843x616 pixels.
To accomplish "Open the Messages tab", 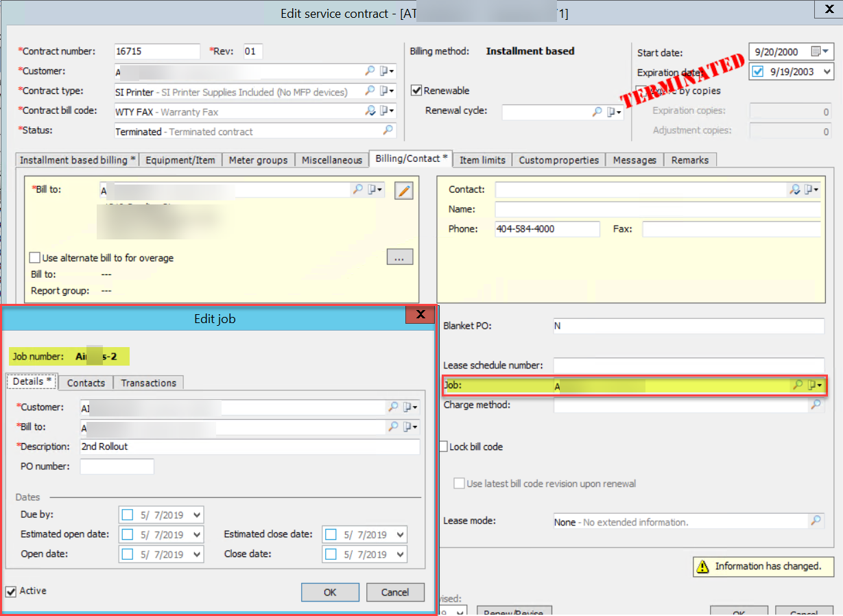I will click(634, 160).
